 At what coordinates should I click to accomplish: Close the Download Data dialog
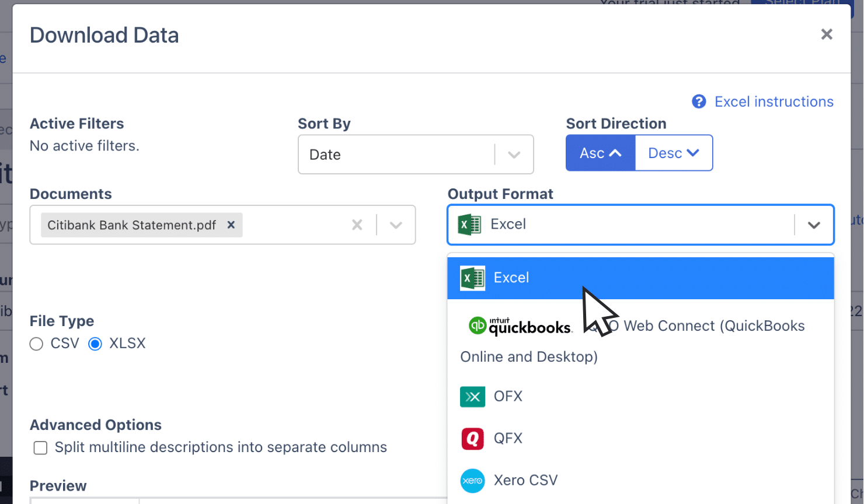click(827, 34)
